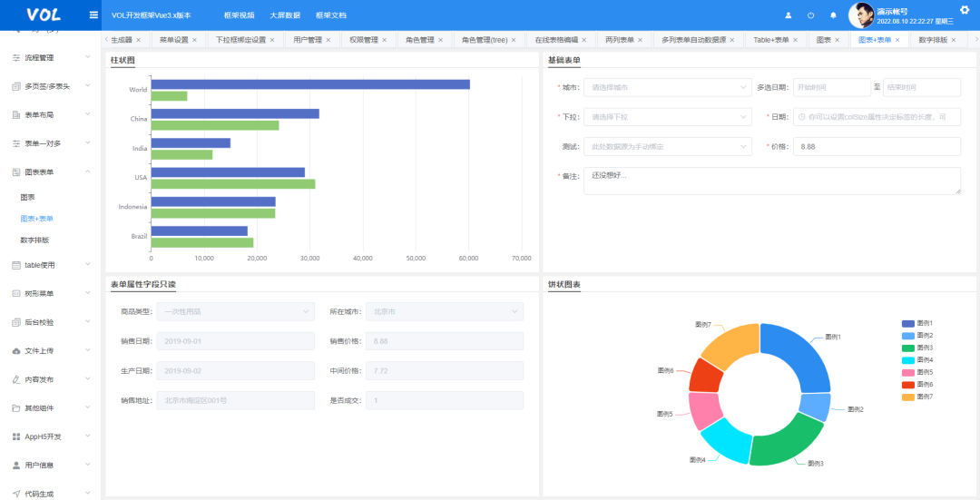Close the 用户管理 tab
This screenshot has height=500, width=980.
click(x=328, y=40)
